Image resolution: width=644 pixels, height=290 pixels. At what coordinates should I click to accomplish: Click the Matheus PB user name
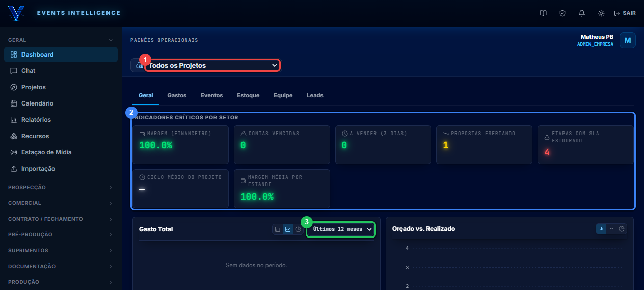coord(597,37)
